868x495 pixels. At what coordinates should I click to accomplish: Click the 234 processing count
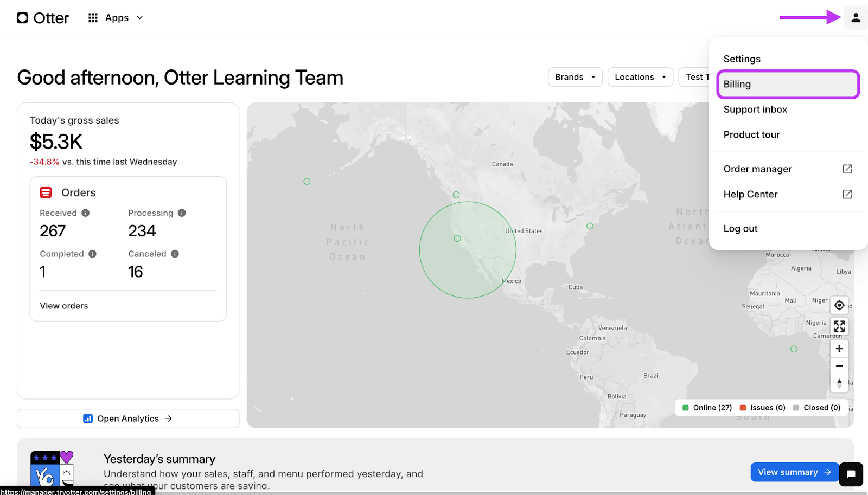pyautogui.click(x=142, y=231)
